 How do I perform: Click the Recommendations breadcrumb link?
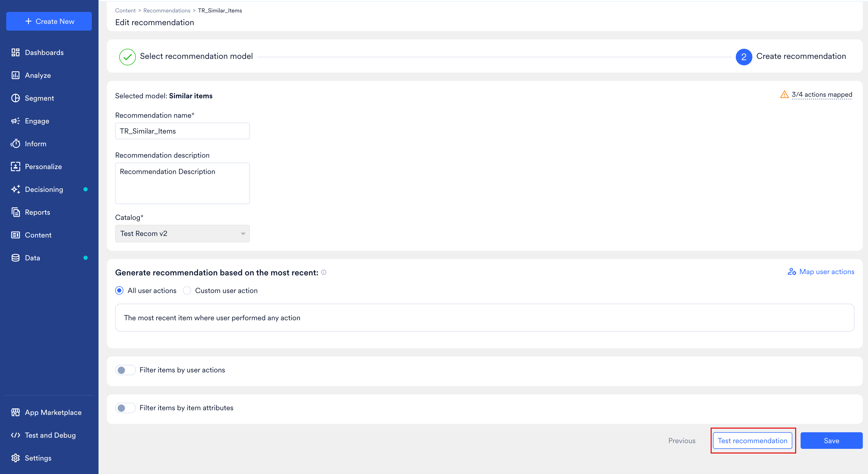click(167, 10)
